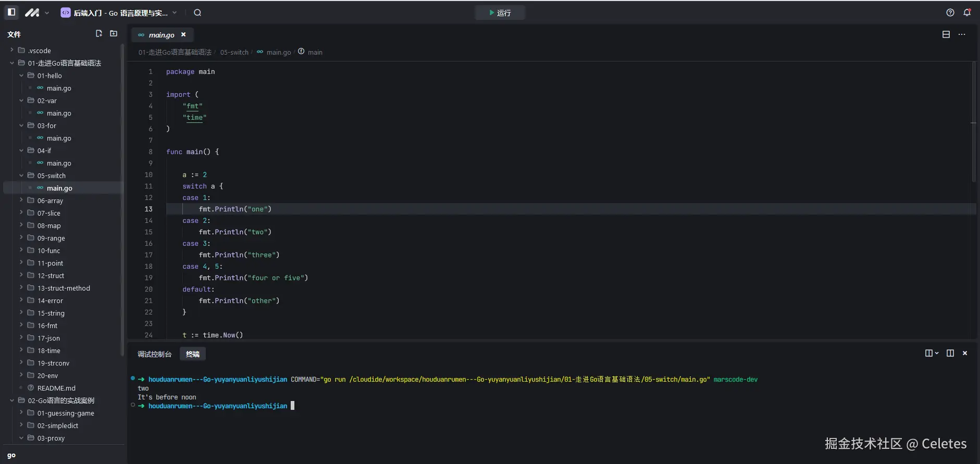Open the terminal layout dropdown
The width and height of the screenshot is (980, 464).
(932, 353)
